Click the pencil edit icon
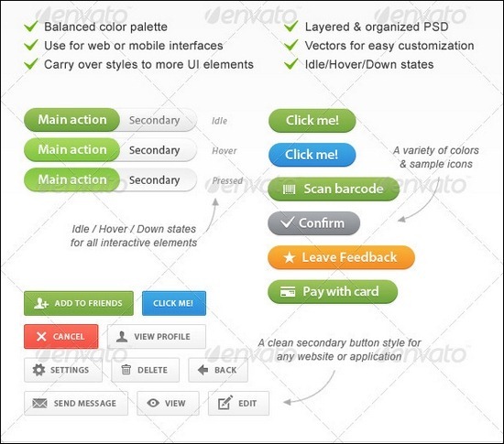Screen dimensions: 504x444 [x=225, y=403]
